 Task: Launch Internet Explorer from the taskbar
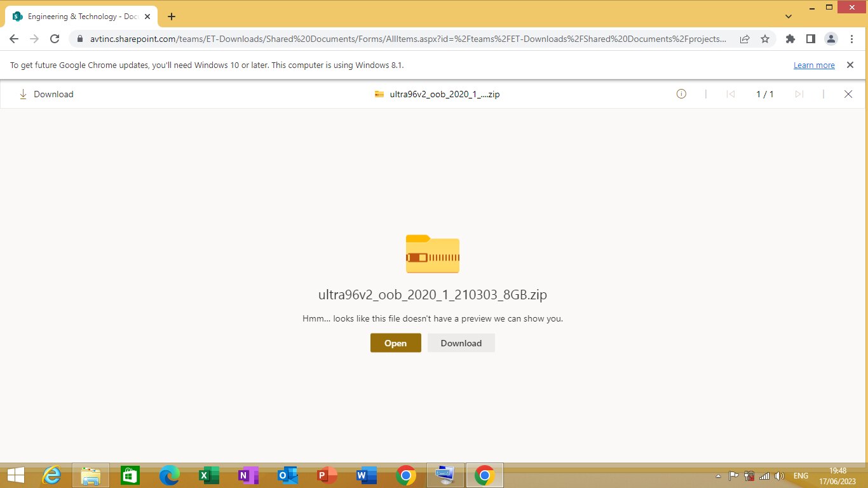(x=51, y=475)
